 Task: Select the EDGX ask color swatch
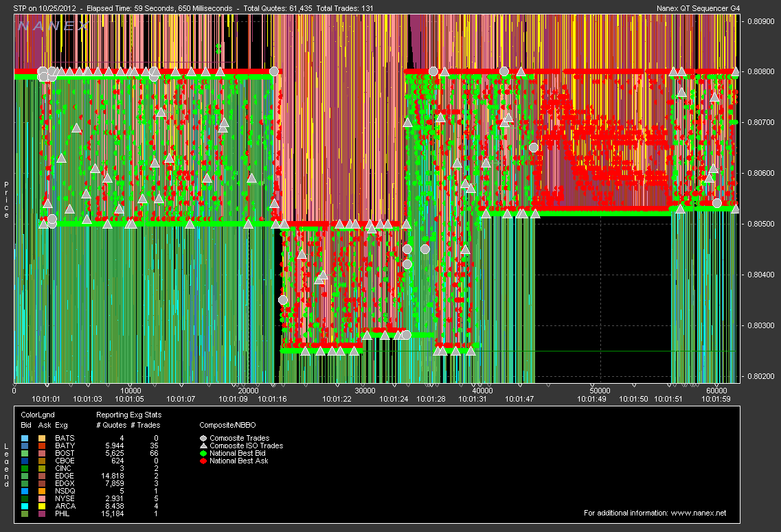point(43,484)
